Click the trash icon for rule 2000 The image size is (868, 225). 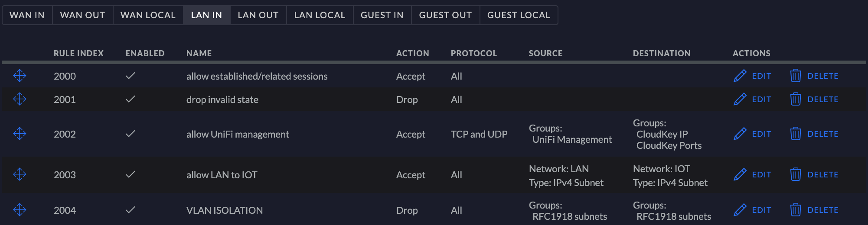[x=796, y=76]
